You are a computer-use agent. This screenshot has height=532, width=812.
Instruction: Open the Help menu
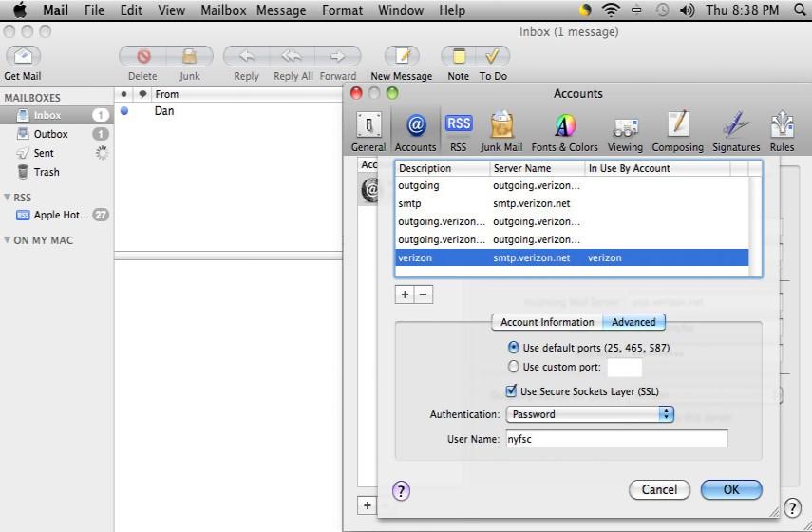tap(452, 9)
